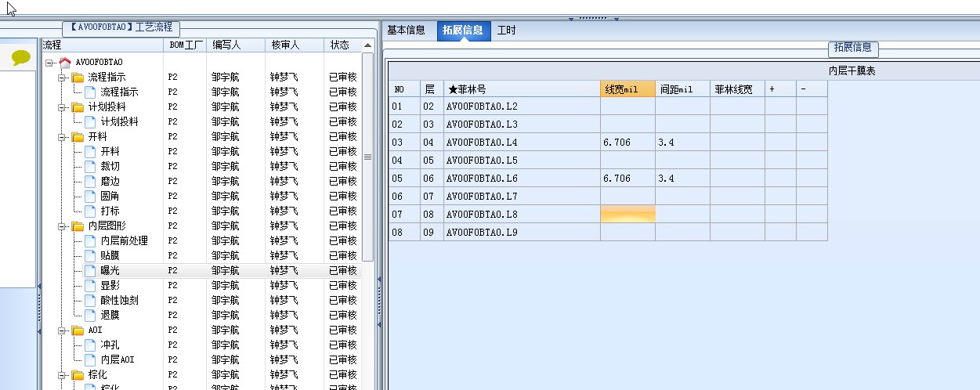Collapse the 计划投料 folder node
This screenshot has height=390, width=980.
click(62, 107)
